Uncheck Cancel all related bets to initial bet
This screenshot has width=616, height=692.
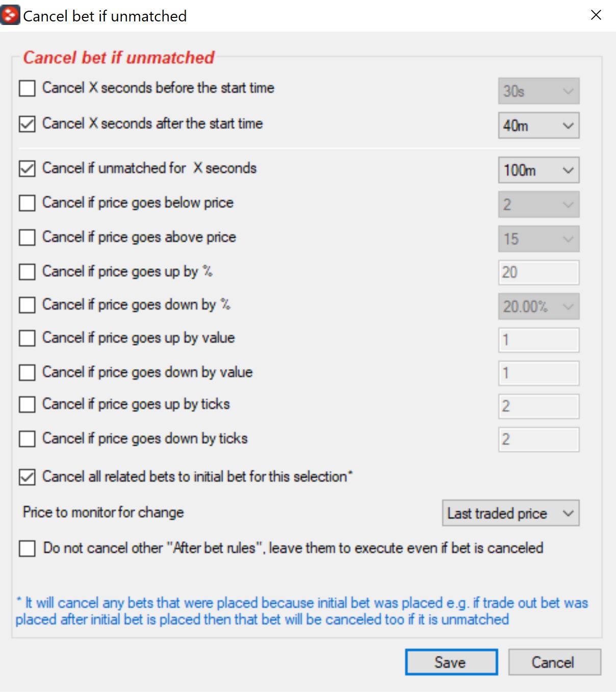pyautogui.click(x=27, y=477)
